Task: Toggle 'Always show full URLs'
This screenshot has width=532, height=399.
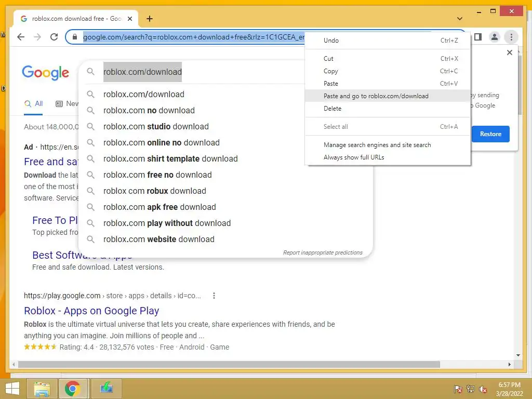Action: 388,157
